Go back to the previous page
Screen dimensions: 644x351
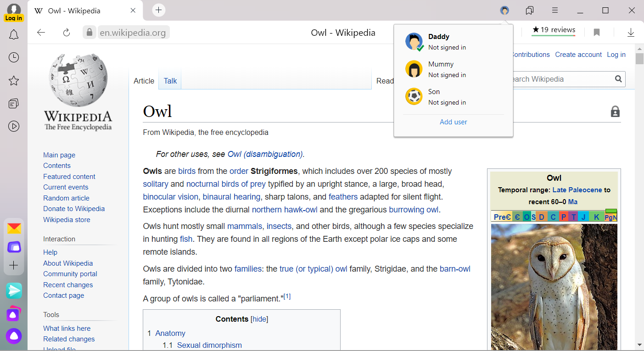(41, 32)
